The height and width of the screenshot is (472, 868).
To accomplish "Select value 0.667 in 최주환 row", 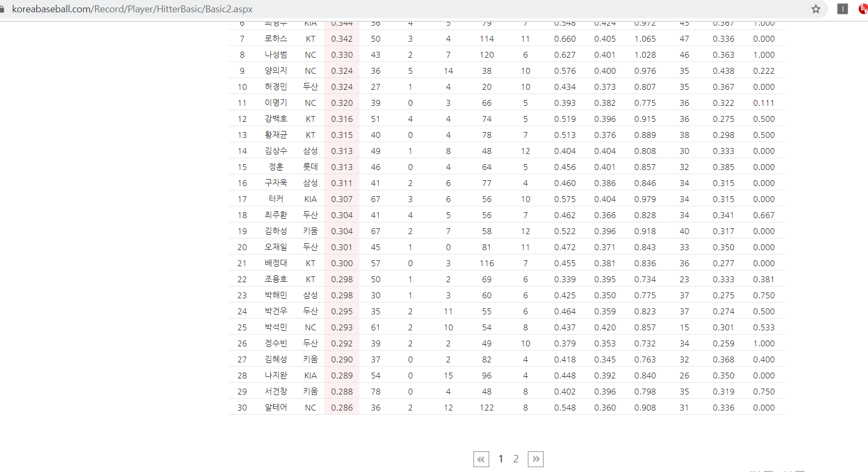I will point(764,215).
